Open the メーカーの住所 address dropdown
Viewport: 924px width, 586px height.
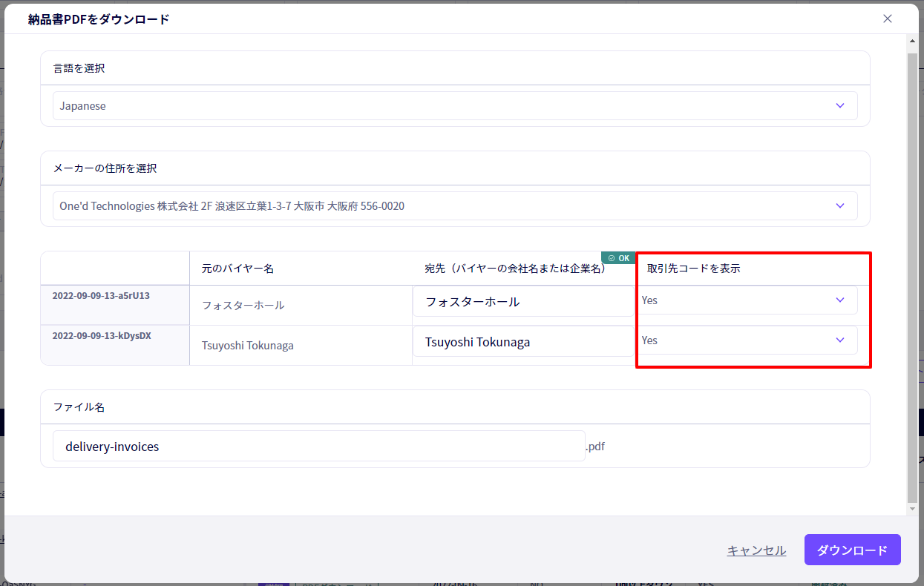(455, 206)
